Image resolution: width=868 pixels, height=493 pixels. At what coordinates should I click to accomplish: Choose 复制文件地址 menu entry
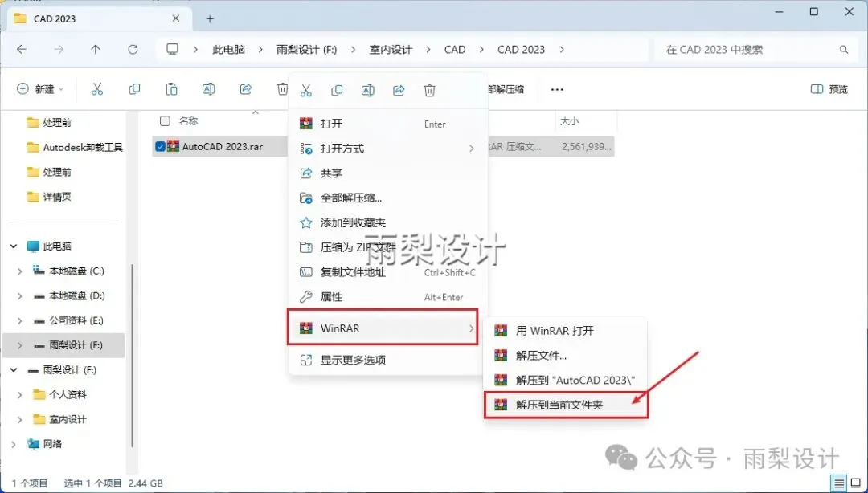(x=387, y=272)
